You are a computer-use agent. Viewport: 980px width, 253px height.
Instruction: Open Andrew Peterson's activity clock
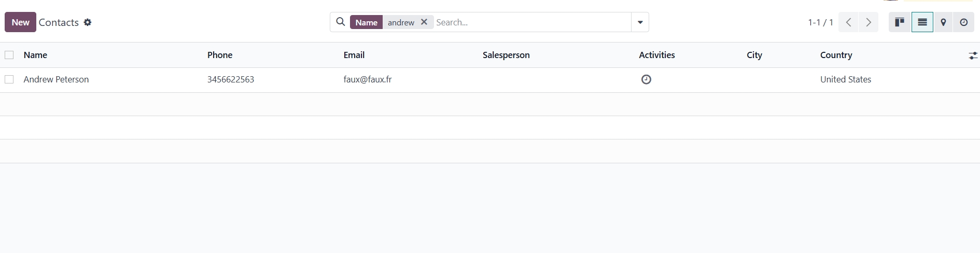click(x=646, y=79)
